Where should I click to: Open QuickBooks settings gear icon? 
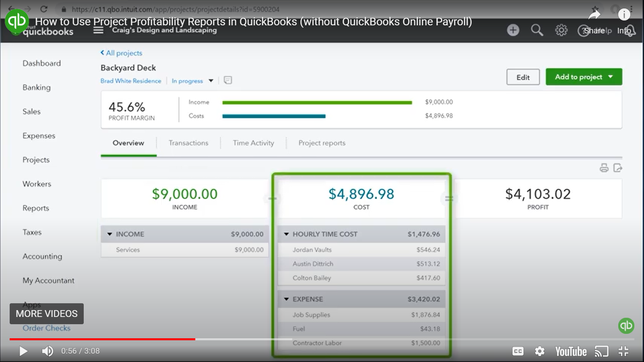pos(561,30)
